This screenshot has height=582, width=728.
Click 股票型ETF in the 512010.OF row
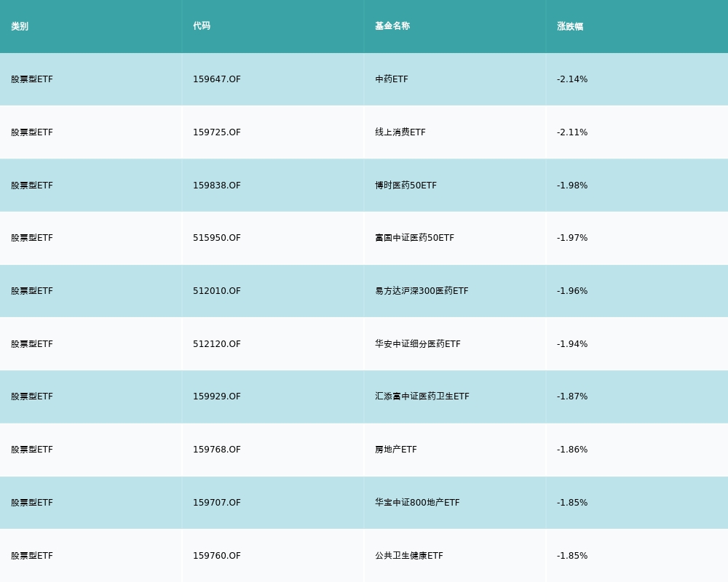tap(32, 291)
